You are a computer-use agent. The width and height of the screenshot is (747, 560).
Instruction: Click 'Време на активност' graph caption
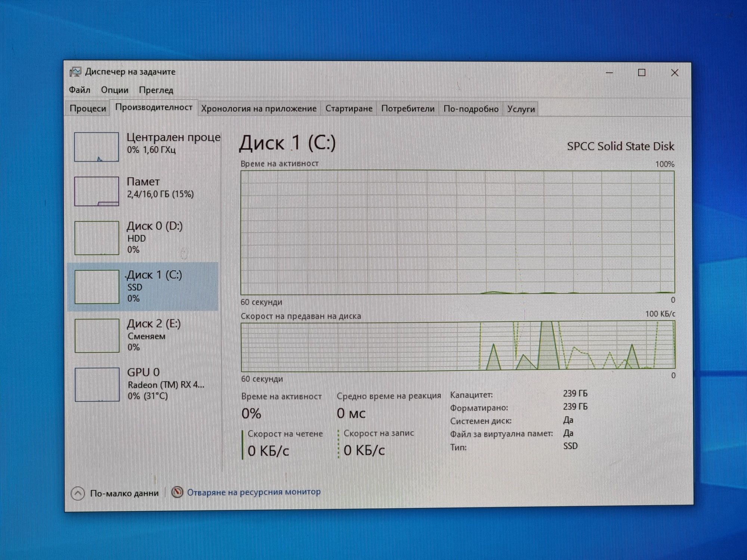coord(279,164)
